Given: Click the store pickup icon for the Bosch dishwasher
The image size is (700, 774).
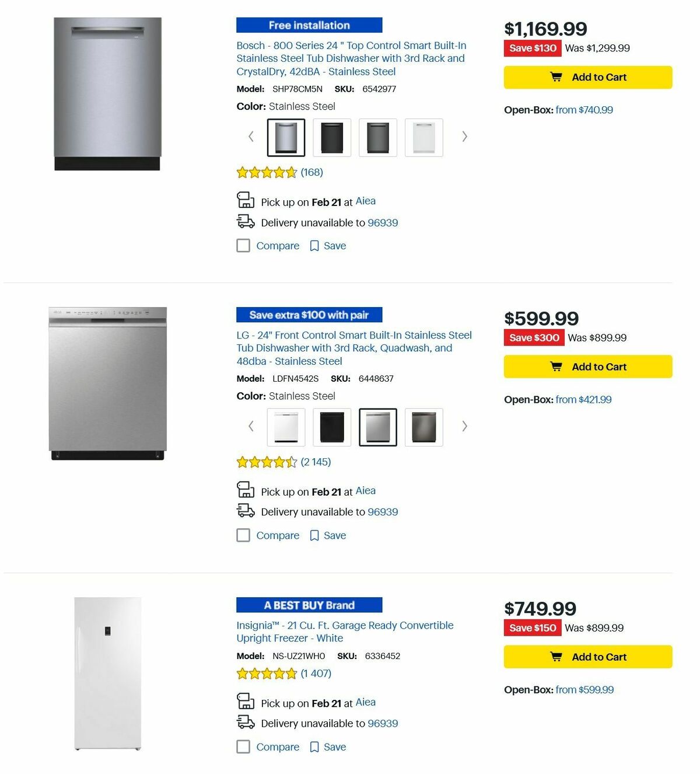Looking at the screenshot, I should tap(246, 200).
